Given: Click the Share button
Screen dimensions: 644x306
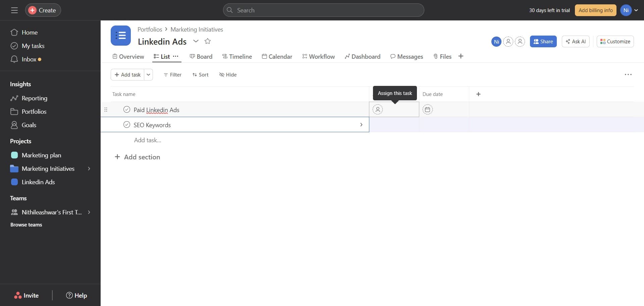Looking at the screenshot, I should [x=543, y=41].
